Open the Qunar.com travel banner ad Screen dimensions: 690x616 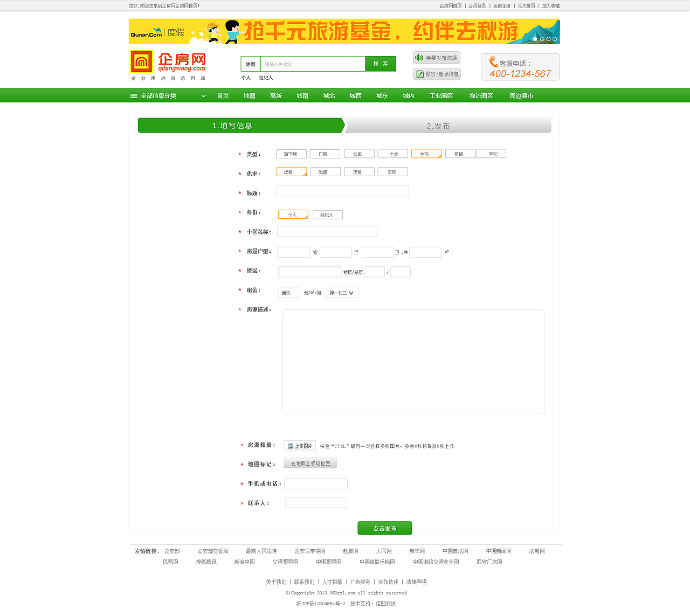[x=344, y=31]
